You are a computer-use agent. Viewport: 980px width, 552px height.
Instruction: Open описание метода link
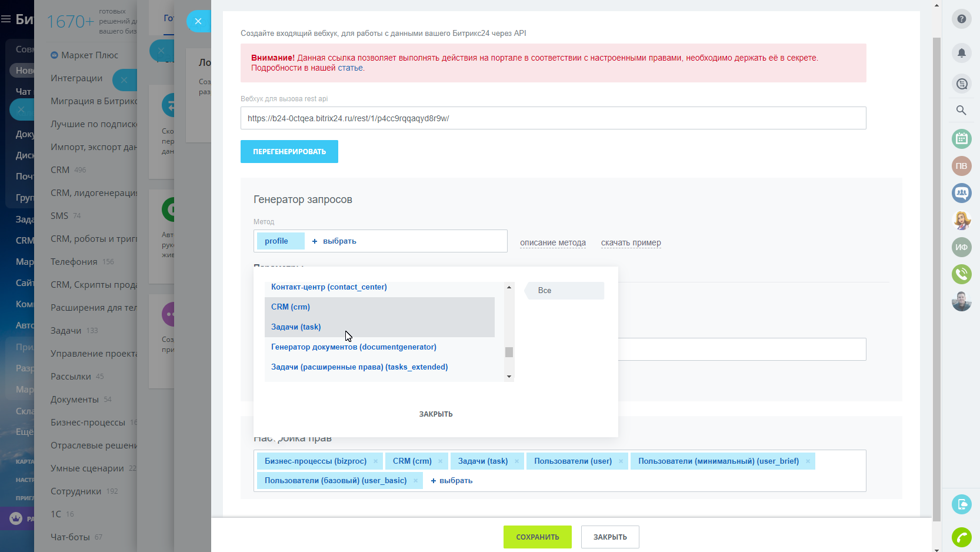point(553,242)
